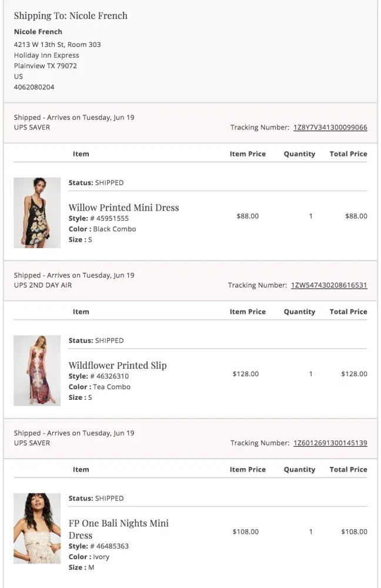Click the Shipping To: Nicole French heading
Image resolution: width=381 pixels, height=588 pixels.
point(71,16)
